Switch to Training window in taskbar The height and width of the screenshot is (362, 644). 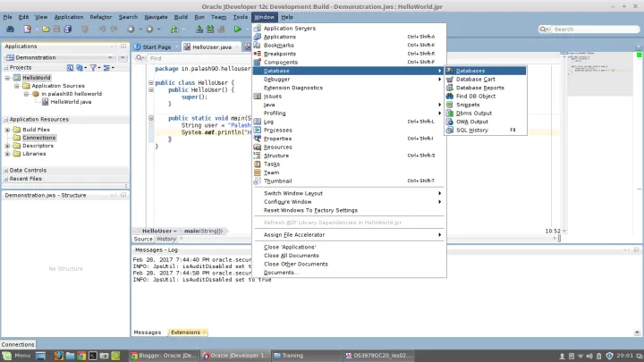(x=294, y=355)
